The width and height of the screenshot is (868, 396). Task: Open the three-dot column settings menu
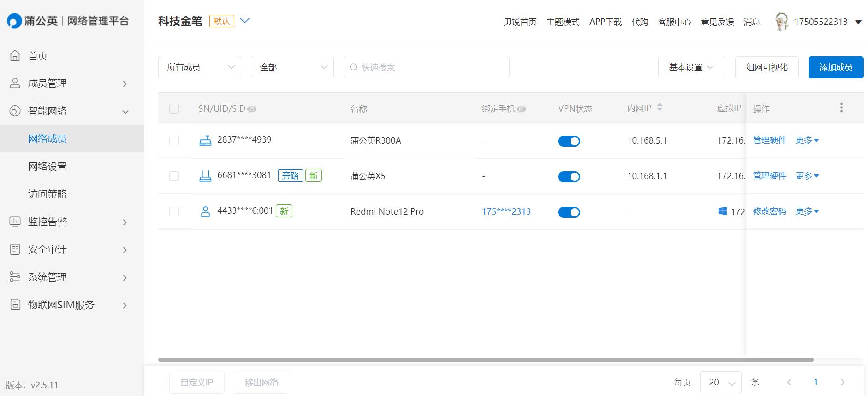click(x=841, y=108)
